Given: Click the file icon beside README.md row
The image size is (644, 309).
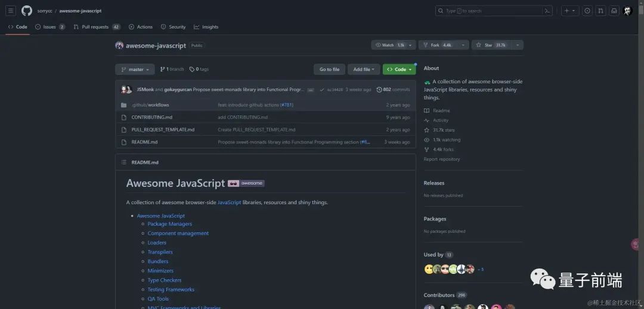Looking at the screenshot, I should pyautogui.click(x=123, y=142).
